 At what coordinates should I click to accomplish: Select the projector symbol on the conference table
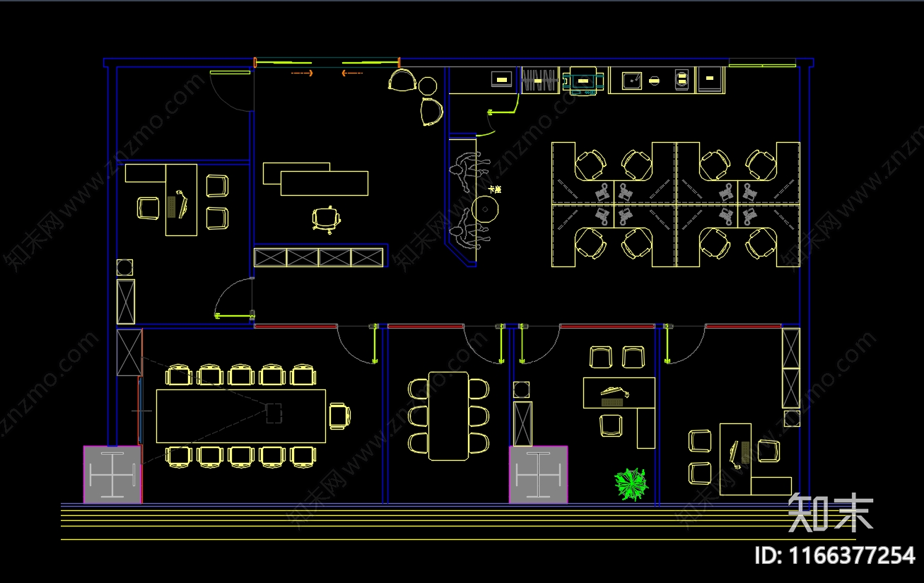(x=274, y=413)
